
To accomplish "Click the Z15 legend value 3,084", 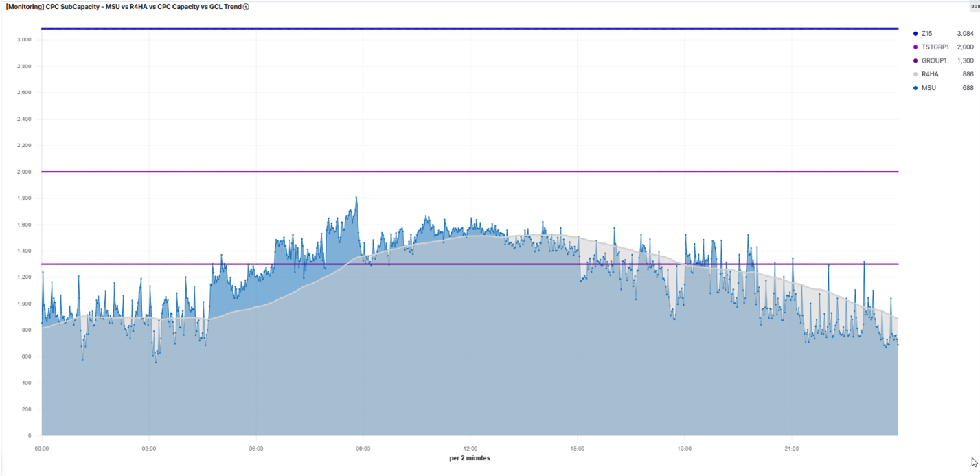I will click(965, 34).
